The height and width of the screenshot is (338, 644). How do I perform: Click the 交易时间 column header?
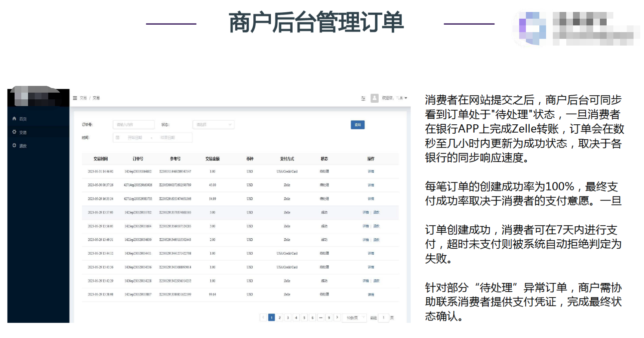(101, 159)
